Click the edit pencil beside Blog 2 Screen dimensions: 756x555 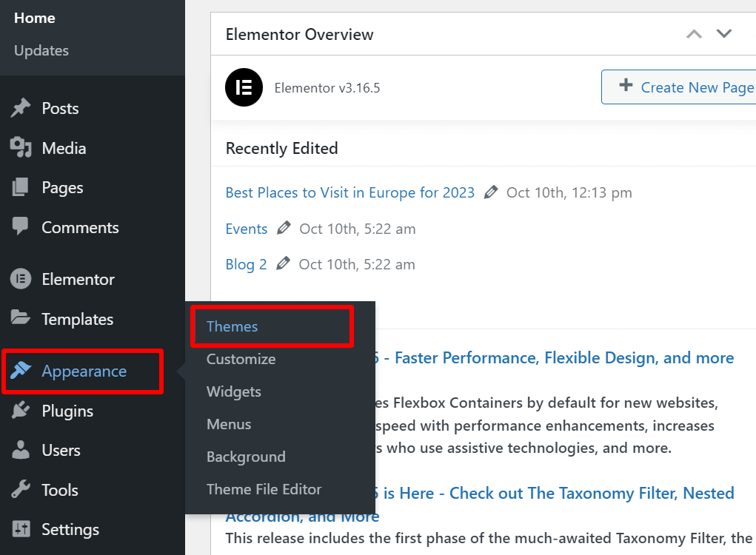[284, 263]
